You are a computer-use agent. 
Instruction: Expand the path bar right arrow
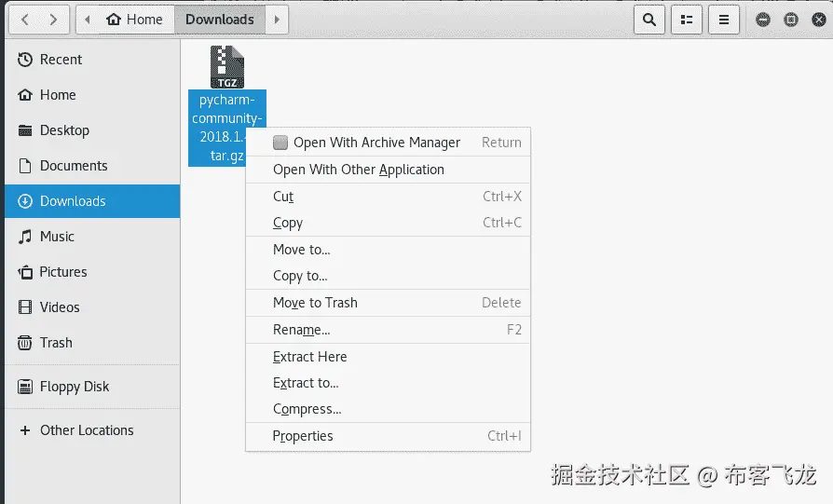point(277,19)
